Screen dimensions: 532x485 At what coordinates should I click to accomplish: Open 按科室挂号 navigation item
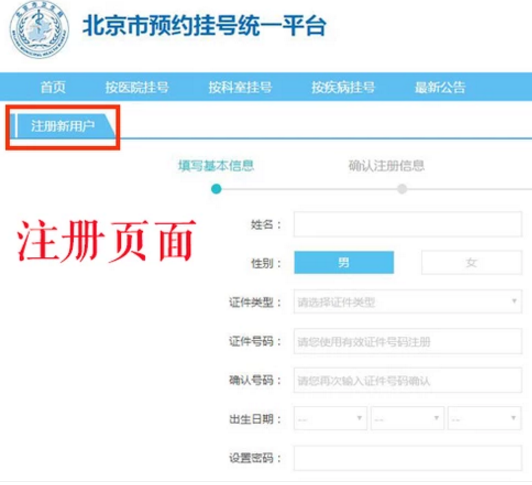tap(240, 87)
